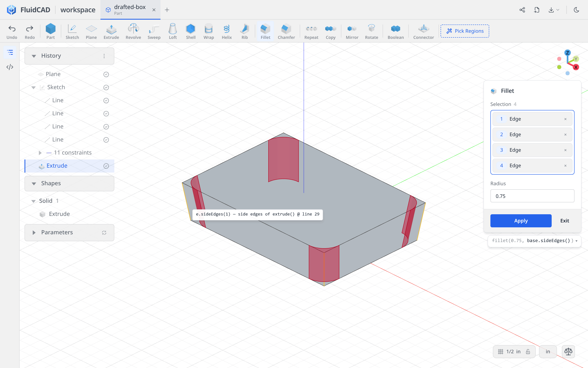588x368 pixels.
Task: Select the Sweep tool
Action: 154,31
